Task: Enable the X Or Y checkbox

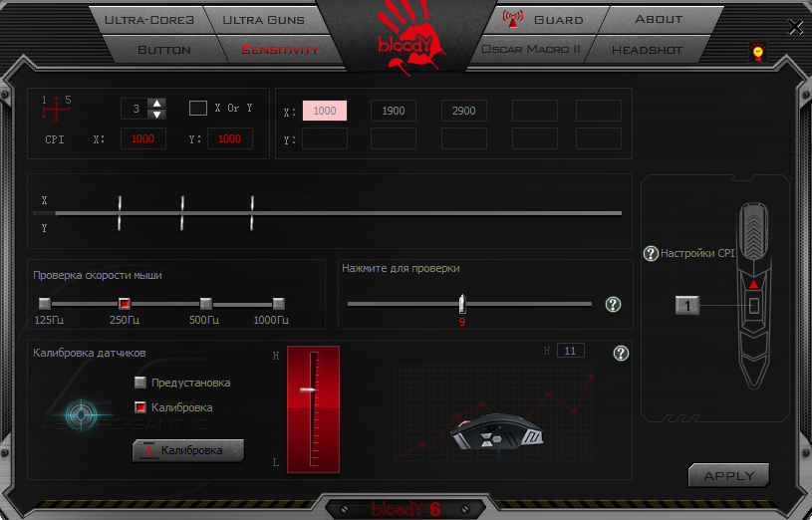Action: point(198,108)
